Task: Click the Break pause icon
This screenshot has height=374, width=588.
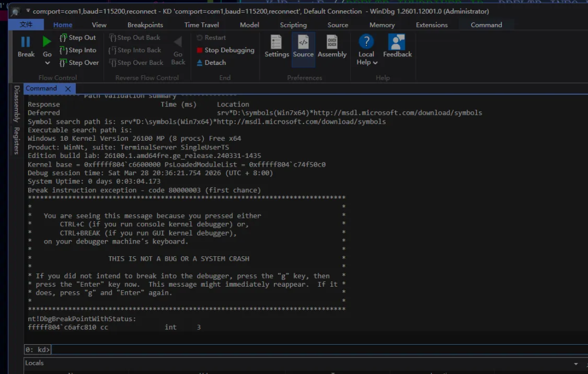Action: [26, 42]
